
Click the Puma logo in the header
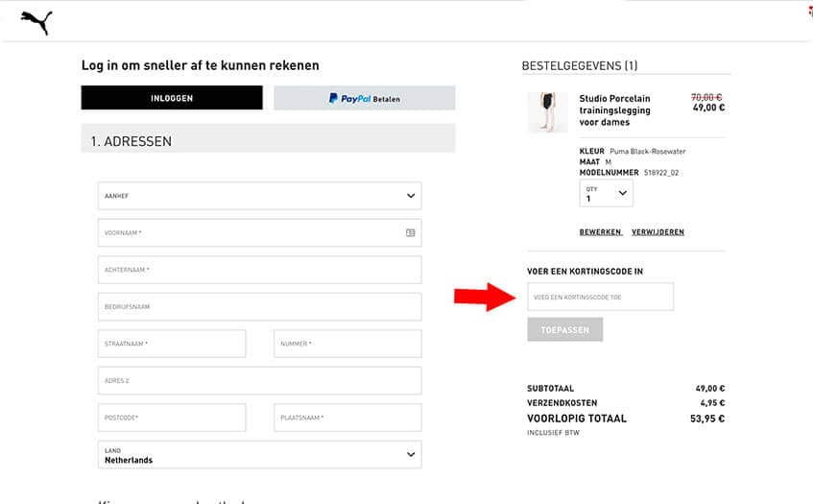coord(36,23)
